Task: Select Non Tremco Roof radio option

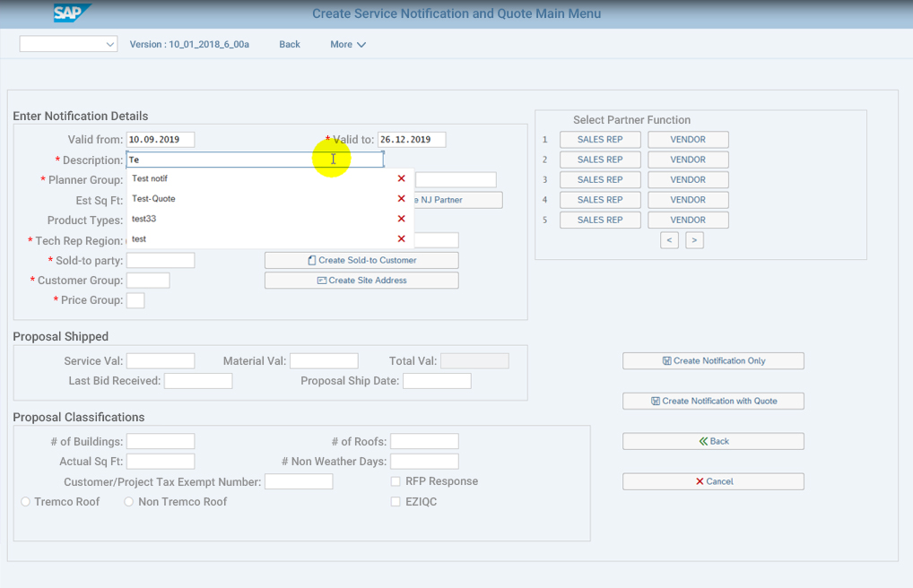Action: (129, 502)
